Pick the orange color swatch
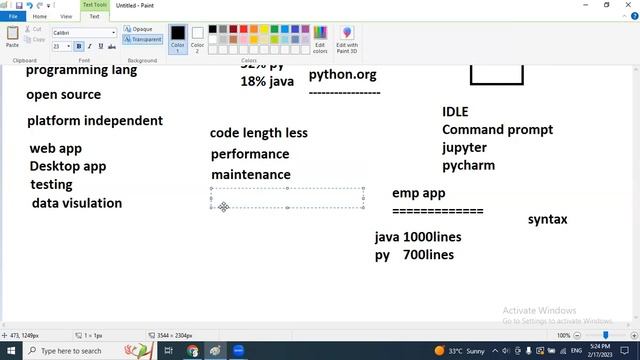Viewport: 640px width, 360px height. point(254,29)
